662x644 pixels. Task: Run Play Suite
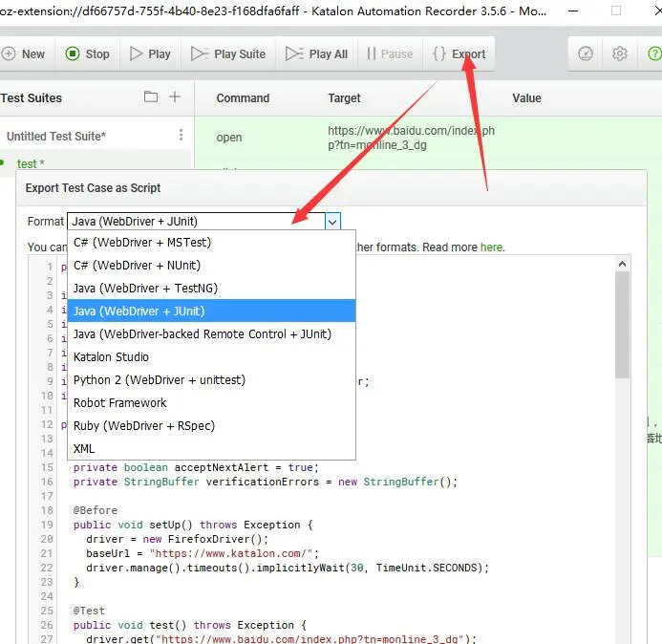coord(228,54)
